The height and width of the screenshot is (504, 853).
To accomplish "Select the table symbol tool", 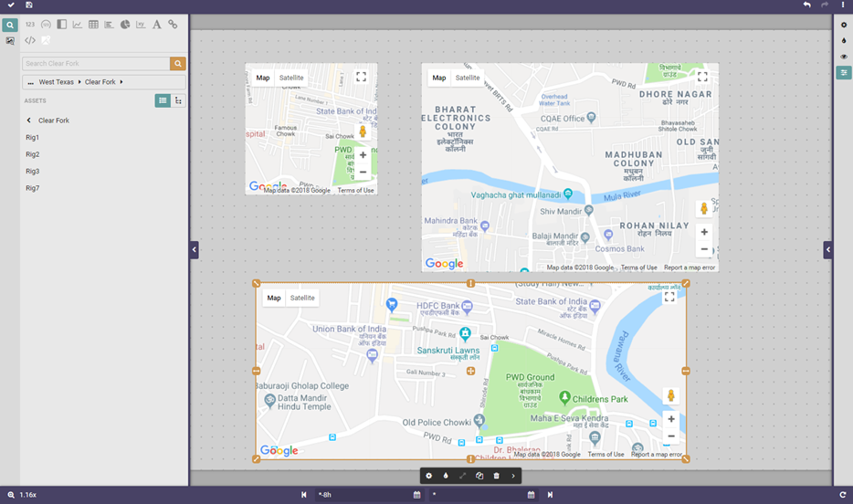I will coord(93,25).
